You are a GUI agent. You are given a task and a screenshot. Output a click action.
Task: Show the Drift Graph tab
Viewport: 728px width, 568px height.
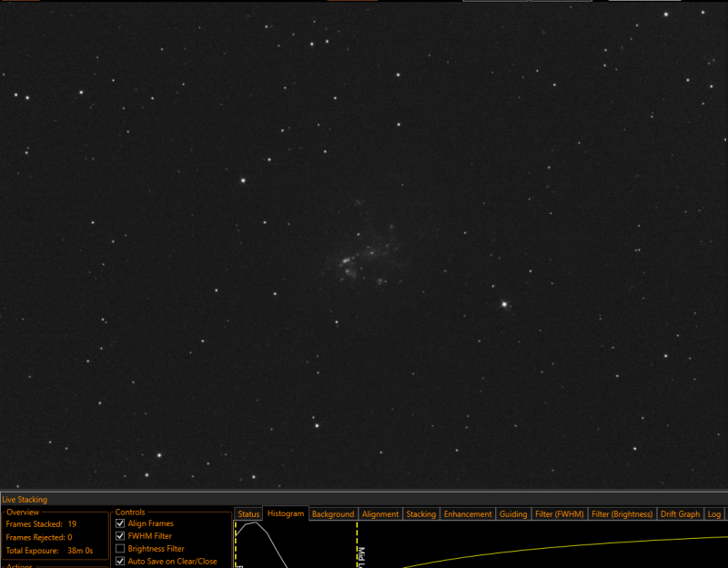pyautogui.click(x=680, y=514)
